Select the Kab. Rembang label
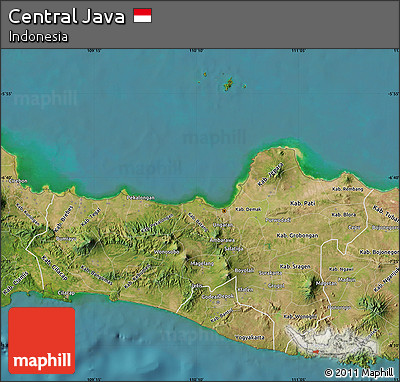Screen dimensions: 400x382 (x=348, y=189)
